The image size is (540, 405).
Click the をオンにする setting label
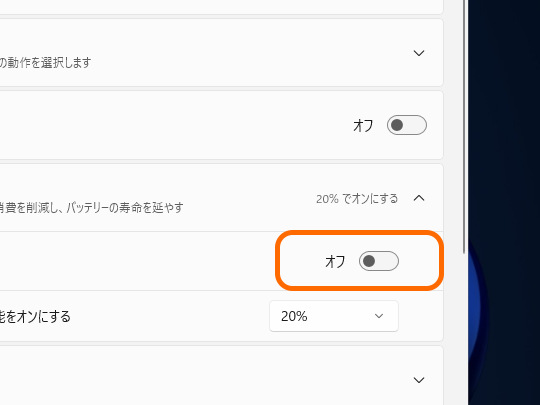[35, 316]
